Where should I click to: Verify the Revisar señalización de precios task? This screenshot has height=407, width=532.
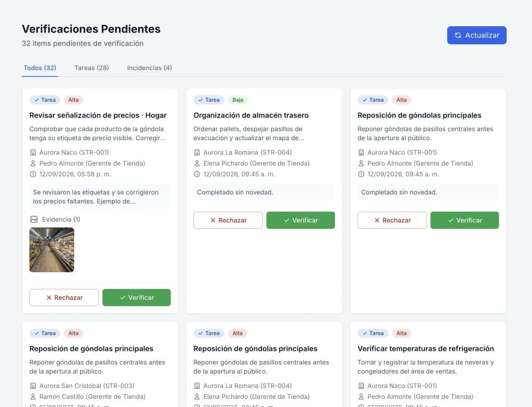click(137, 298)
